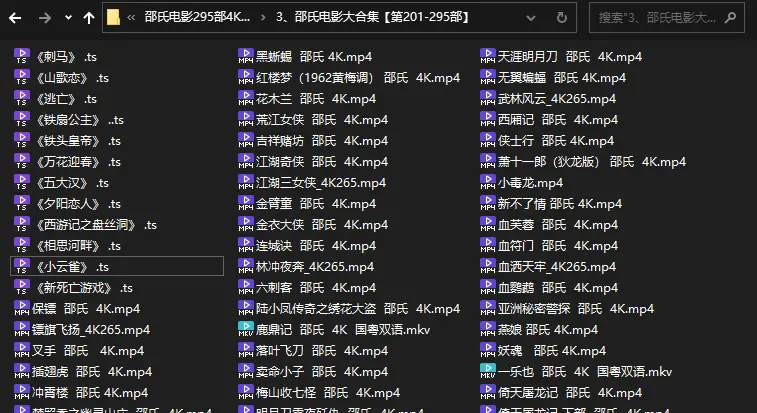Select file 六刺客 邵氏 4K.mp4

coord(316,288)
